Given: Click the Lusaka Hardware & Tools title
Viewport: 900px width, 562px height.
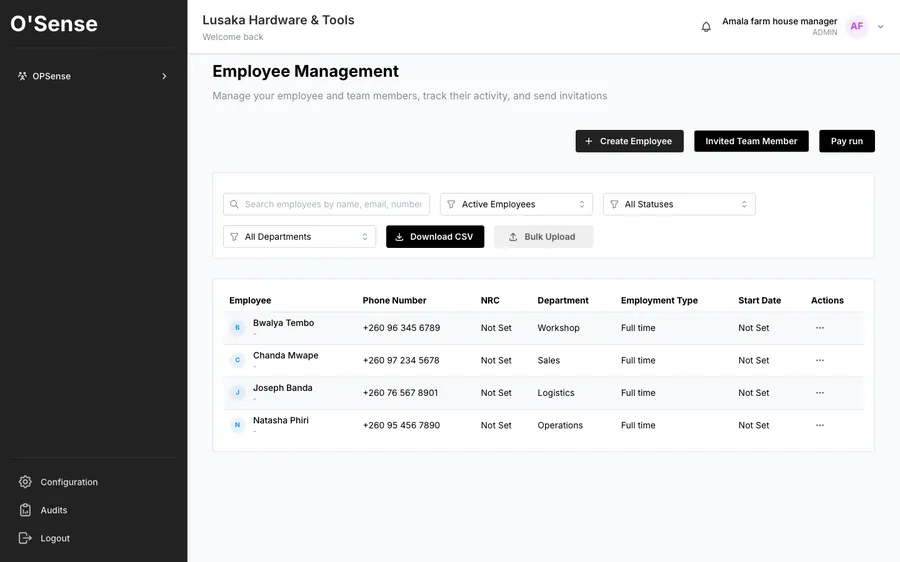Looking at the screenshot, I should pyautogui.click(x=278, y=20).
